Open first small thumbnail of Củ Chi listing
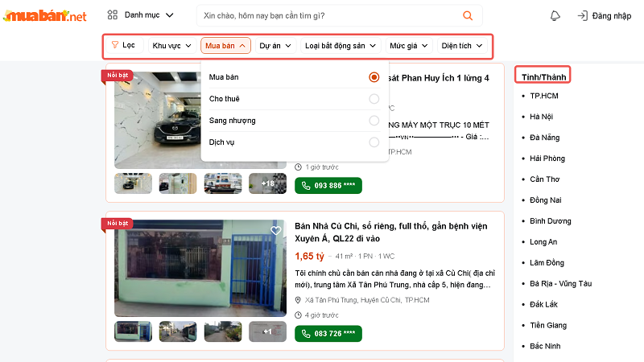 point(133,331)
